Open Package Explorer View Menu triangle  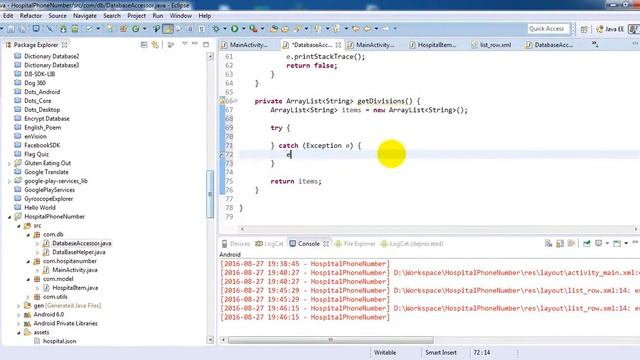[184, 44]
